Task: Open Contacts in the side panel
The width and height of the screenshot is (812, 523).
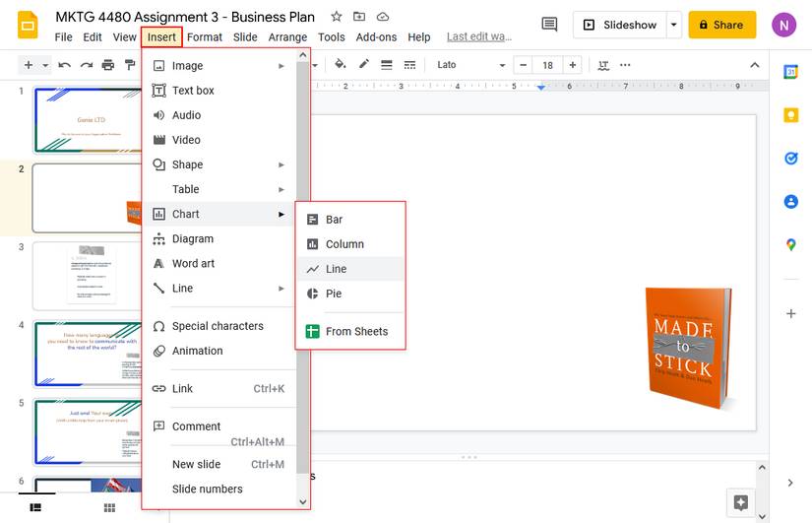Action: 790,201
